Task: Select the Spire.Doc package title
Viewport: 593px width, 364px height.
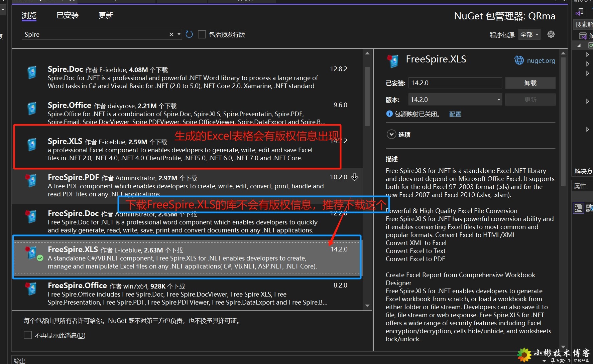Action: (65, 69)
